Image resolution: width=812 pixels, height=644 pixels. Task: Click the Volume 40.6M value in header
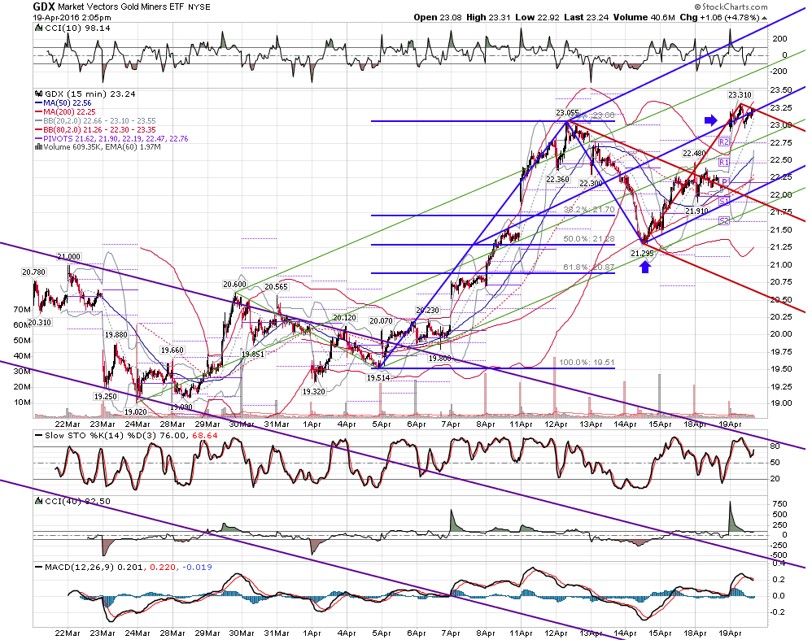pos(644,17)
